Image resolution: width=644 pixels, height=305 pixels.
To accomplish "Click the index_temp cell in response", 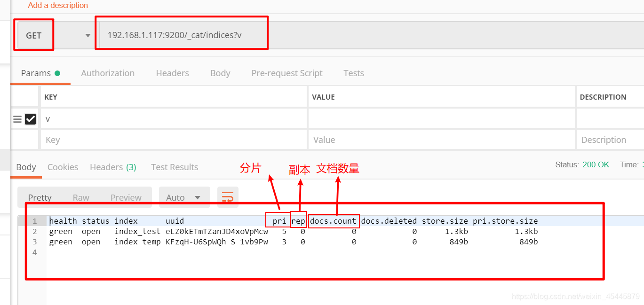I will (x=137, y=242).
